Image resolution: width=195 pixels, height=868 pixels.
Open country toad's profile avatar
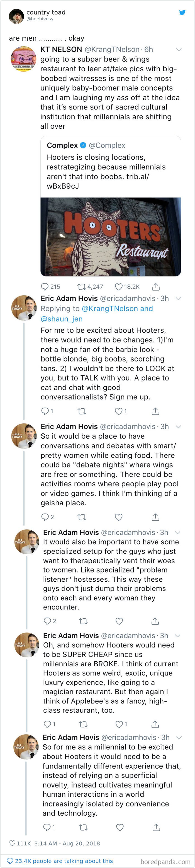tap(16, 16)
